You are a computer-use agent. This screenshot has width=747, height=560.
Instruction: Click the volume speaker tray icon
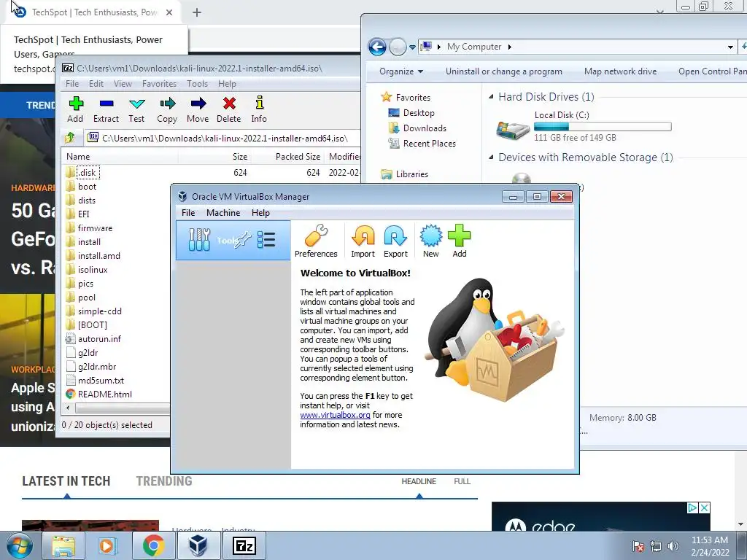[673, 546]
